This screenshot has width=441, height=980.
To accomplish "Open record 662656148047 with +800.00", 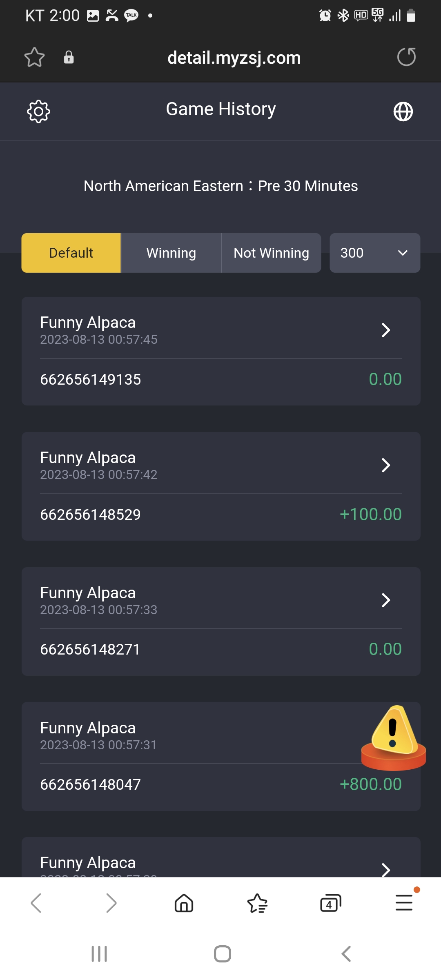I will 221,784.
